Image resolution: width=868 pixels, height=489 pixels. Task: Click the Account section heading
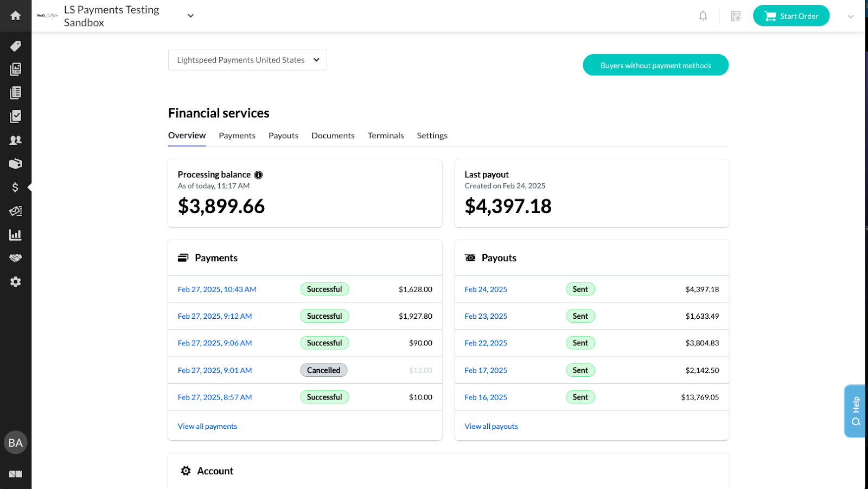point(215,471)
